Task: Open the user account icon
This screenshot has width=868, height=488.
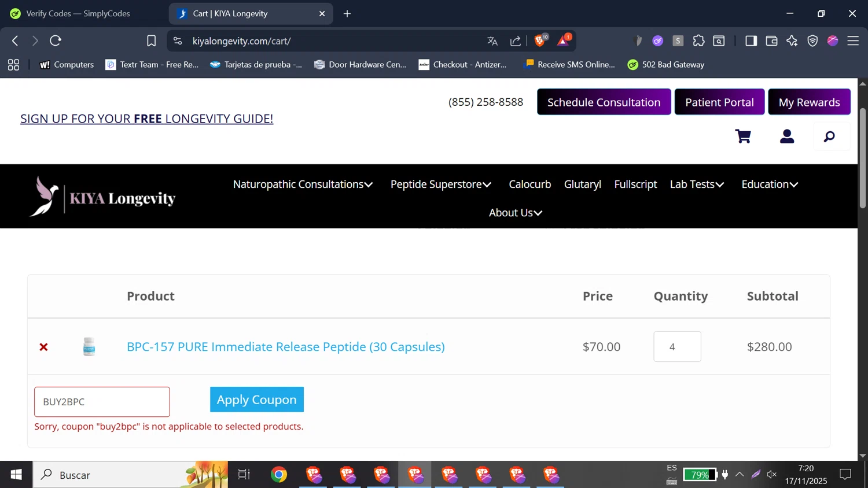Action: click(787, 136)
